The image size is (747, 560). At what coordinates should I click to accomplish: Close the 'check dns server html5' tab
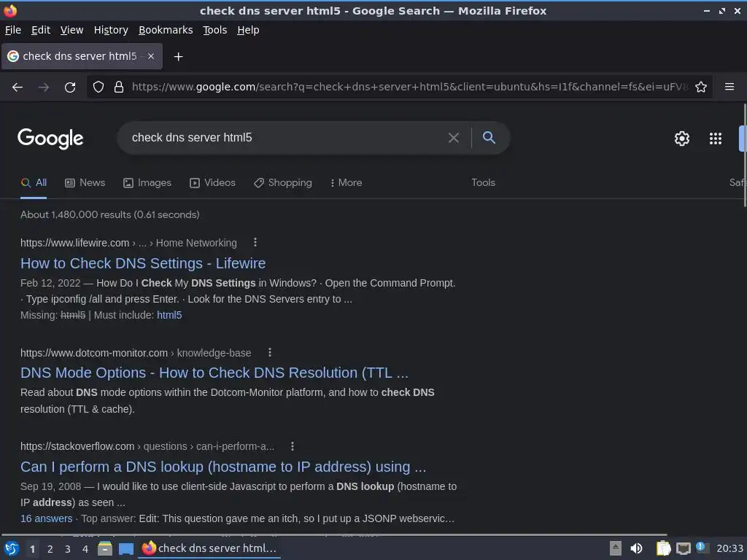151,56
